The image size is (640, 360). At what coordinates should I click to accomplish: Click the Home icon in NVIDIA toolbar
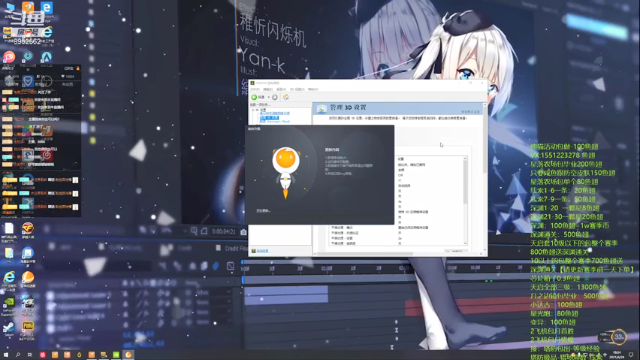pos(286,97)
